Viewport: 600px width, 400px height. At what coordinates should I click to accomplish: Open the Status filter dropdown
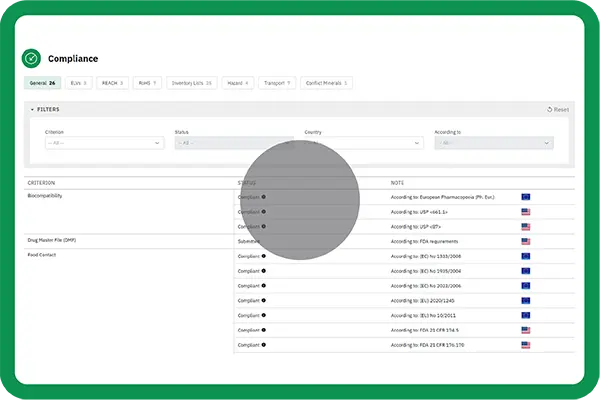(x=234, y=143)
